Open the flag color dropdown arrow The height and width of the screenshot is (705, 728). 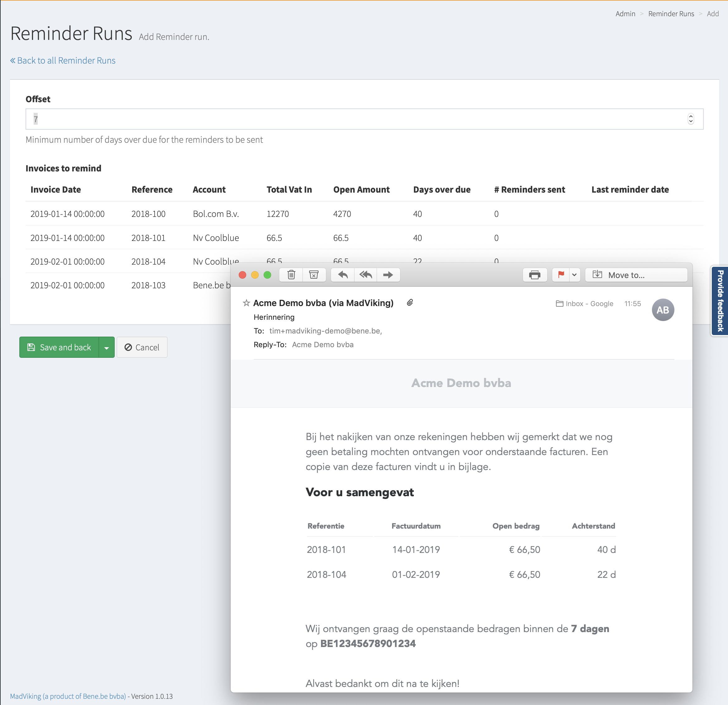(x=574, y=275)
